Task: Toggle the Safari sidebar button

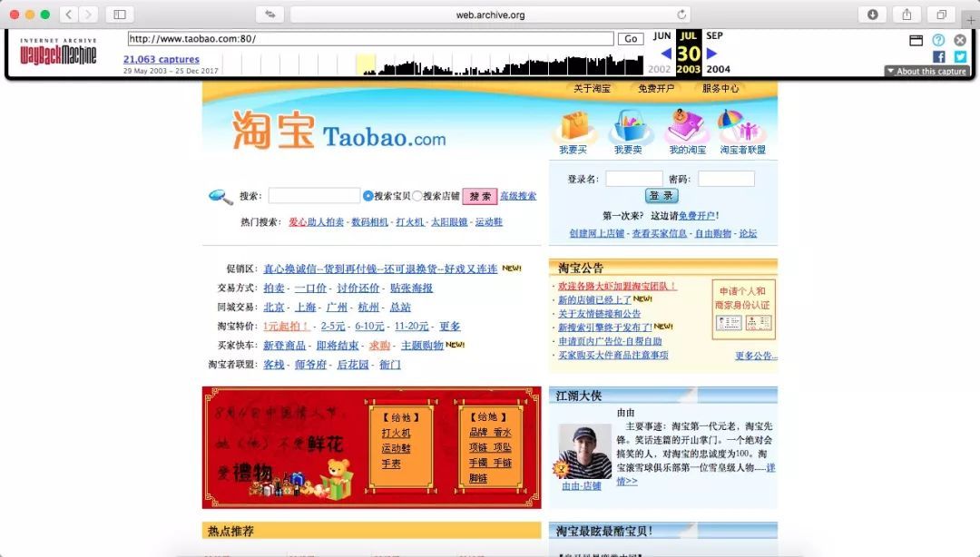Action: coord(120,15)
